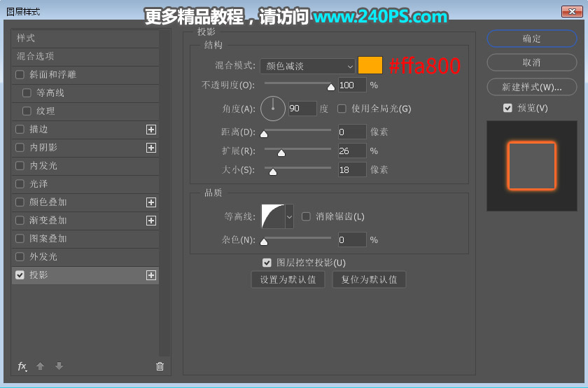588x388 pixels.
Task: Click 复位为默认值 button
Action: 369,279
